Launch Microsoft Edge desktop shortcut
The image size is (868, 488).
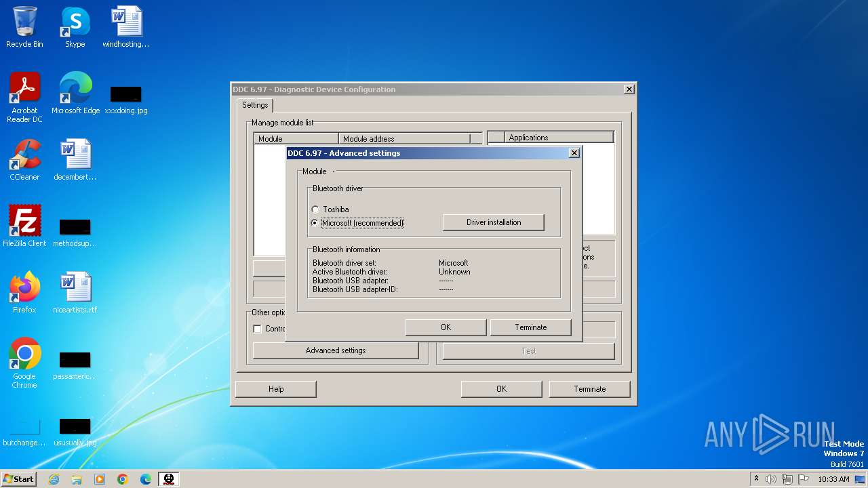point(75,94)
